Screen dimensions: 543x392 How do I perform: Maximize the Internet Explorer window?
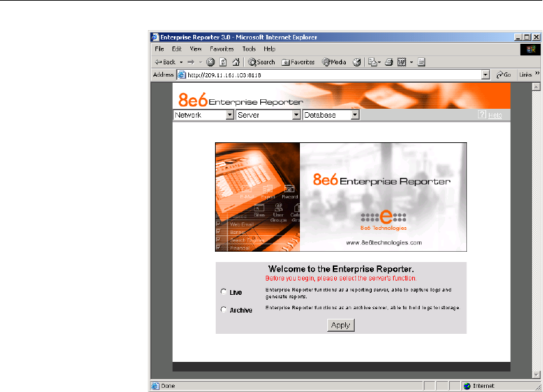(527, 37)
